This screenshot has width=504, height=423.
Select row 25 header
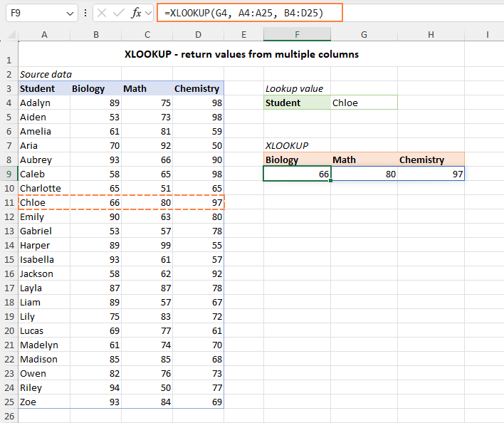pos(9,402)
